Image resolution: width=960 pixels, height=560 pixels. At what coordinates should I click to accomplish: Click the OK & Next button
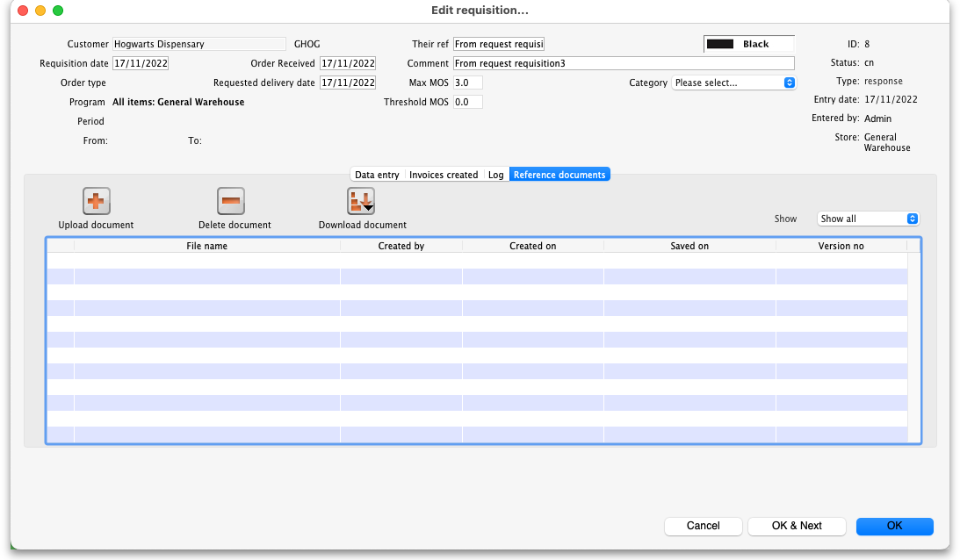797,526
